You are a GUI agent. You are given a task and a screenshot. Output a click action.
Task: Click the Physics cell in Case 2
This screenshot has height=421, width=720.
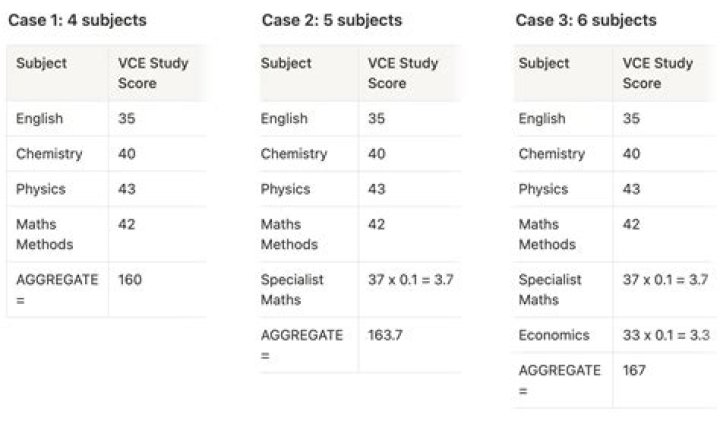285,189
